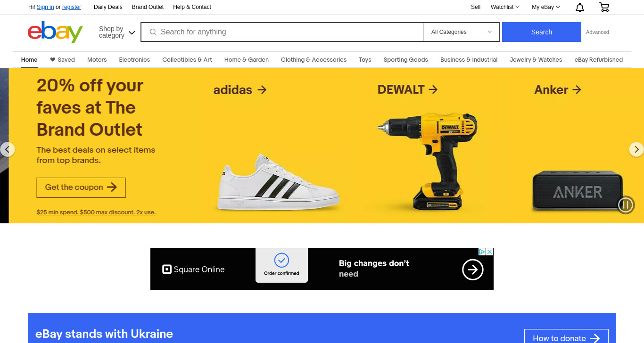Close the Square Online ad
The width and height of the screenshot is (644, 343).
click(490, 252)
